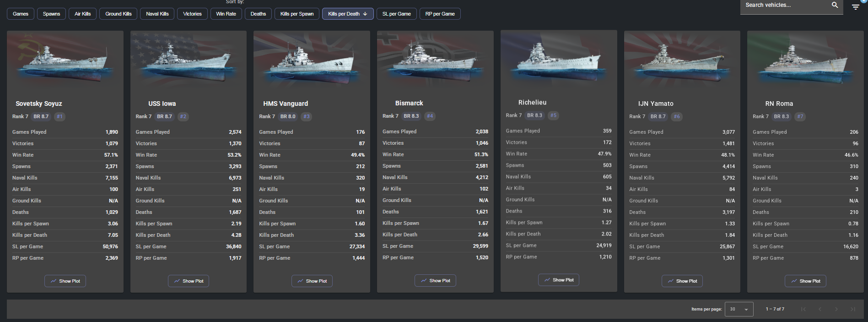
Task: Sort by Win Rate
Action: tap(226, 14)
